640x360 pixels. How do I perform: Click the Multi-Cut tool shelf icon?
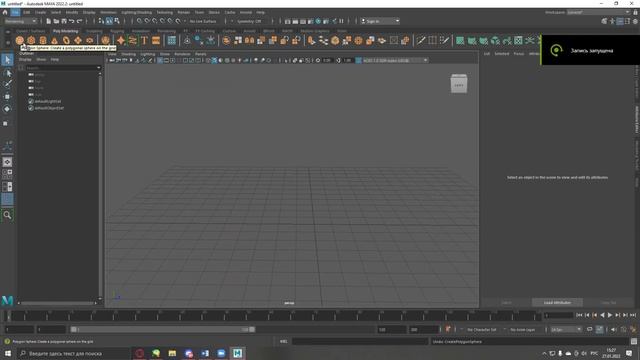point(421,40)
